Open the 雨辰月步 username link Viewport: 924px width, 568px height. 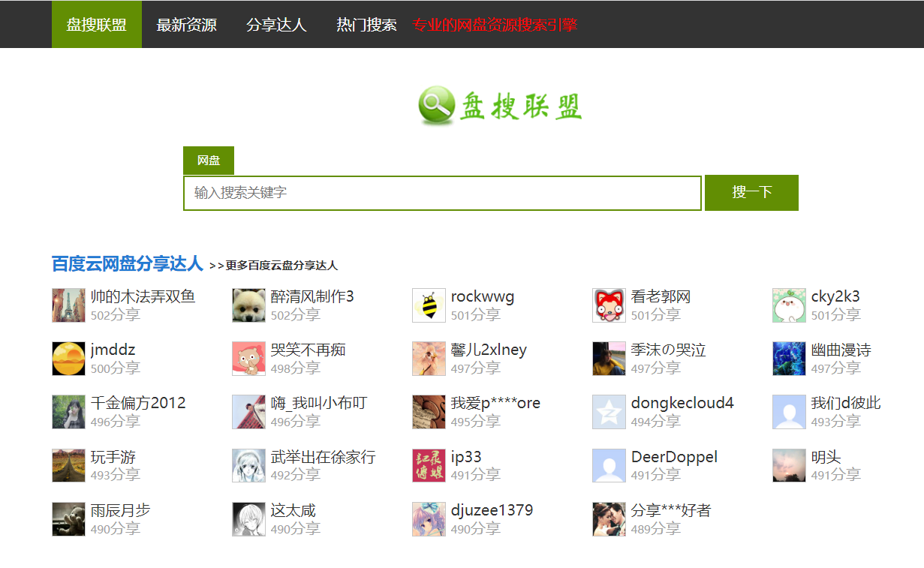click(120, 510)
